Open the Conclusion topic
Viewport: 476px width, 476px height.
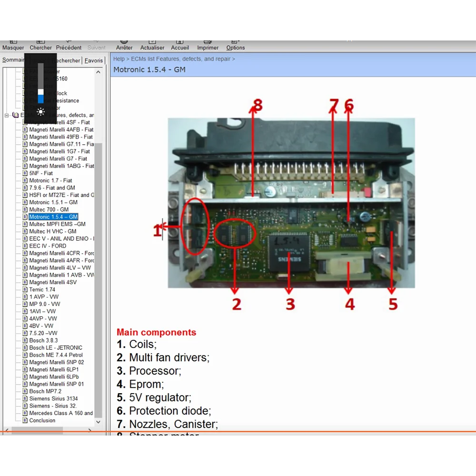tap(43, 420)
